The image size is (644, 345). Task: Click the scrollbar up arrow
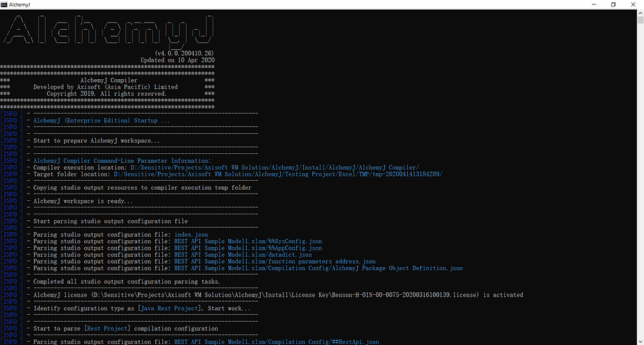pos(640,13)
